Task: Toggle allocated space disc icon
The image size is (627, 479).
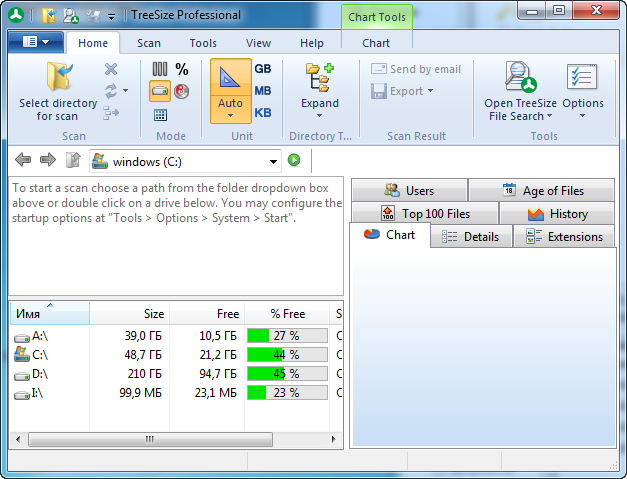Action: pyautogui.click(x=182, y=91)
